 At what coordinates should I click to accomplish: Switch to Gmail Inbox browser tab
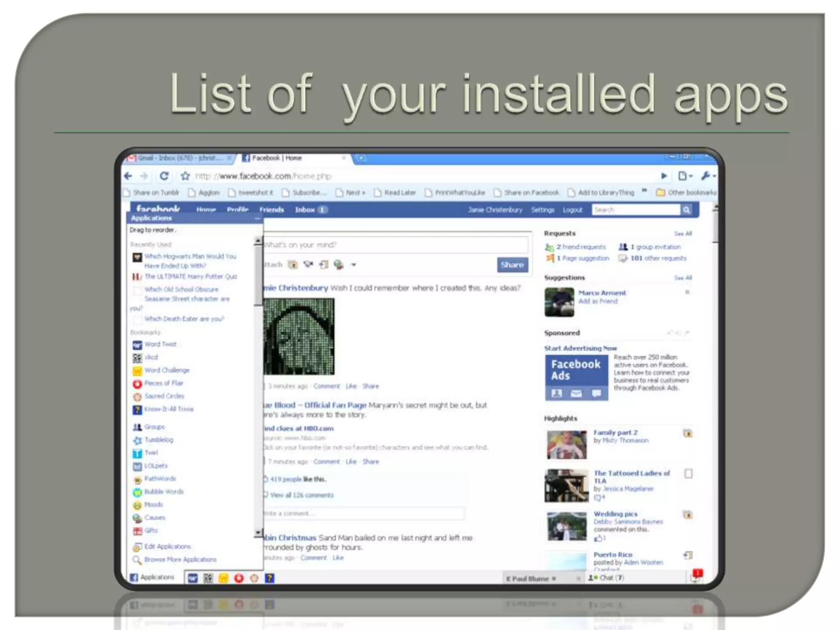coord(180,158)
